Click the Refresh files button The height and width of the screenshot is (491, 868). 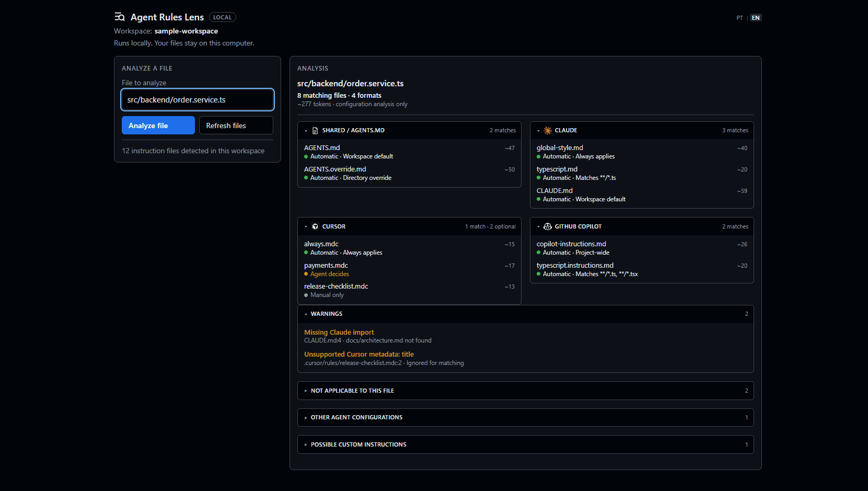point(236,125)
